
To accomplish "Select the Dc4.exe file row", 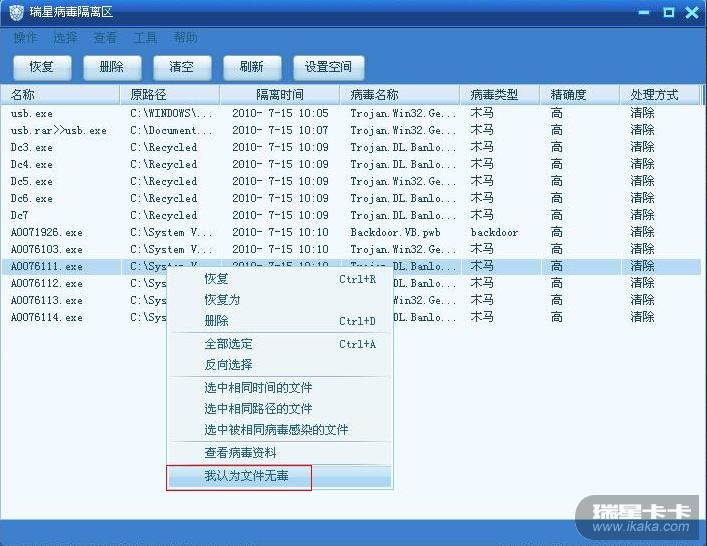I will click(351, 165).
